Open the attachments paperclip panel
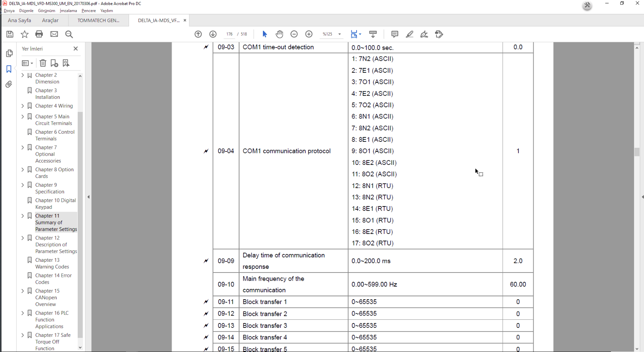The width and height of the screenshot is (644, 352). (x=9, y=85)
